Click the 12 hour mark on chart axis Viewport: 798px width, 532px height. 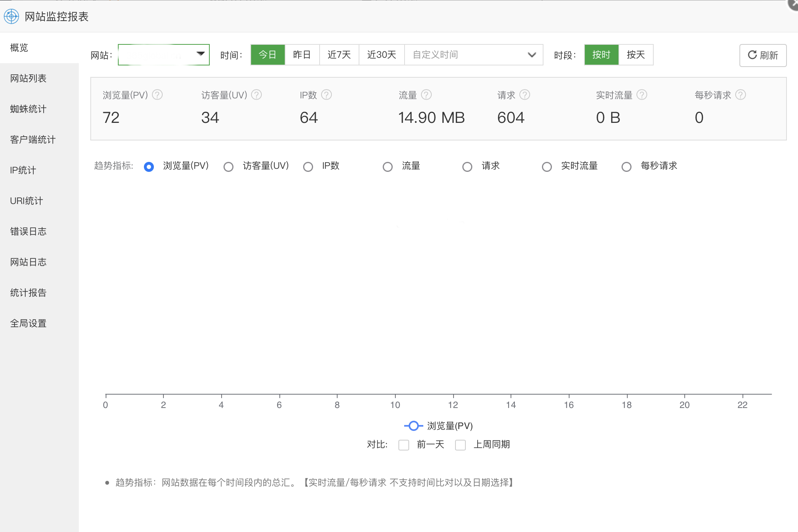tap(453, 405)
